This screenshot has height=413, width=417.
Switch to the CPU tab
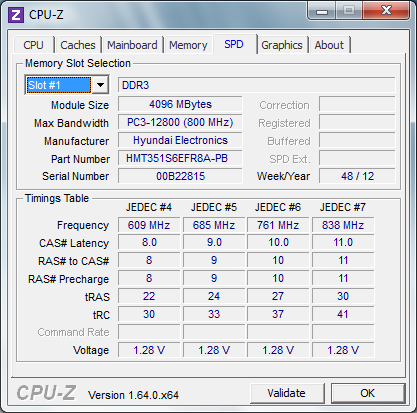tap(33, 45)
